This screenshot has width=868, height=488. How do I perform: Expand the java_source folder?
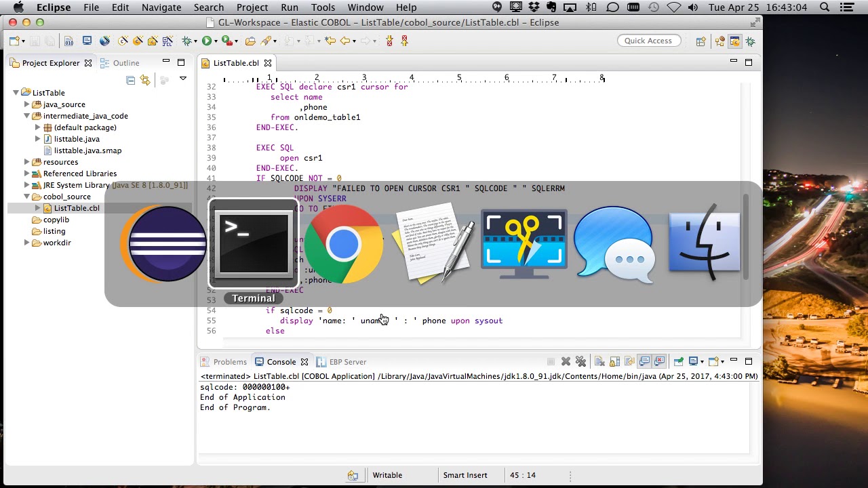(26, 104)
